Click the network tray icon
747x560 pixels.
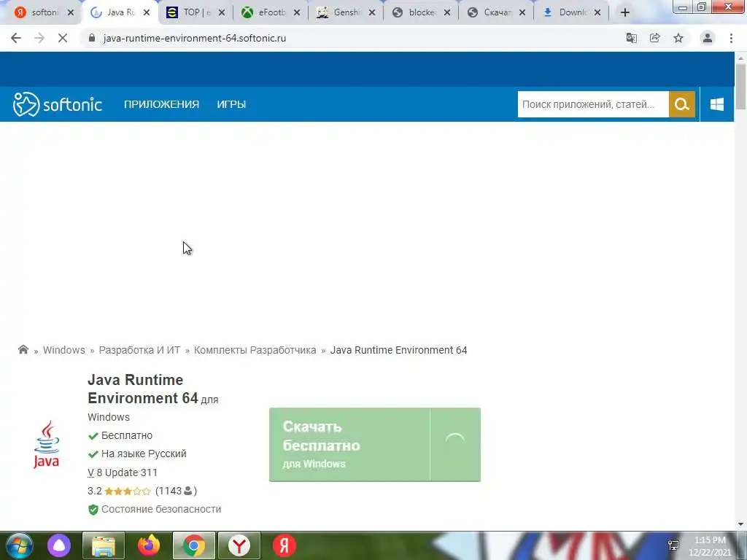tap(673, 545)
